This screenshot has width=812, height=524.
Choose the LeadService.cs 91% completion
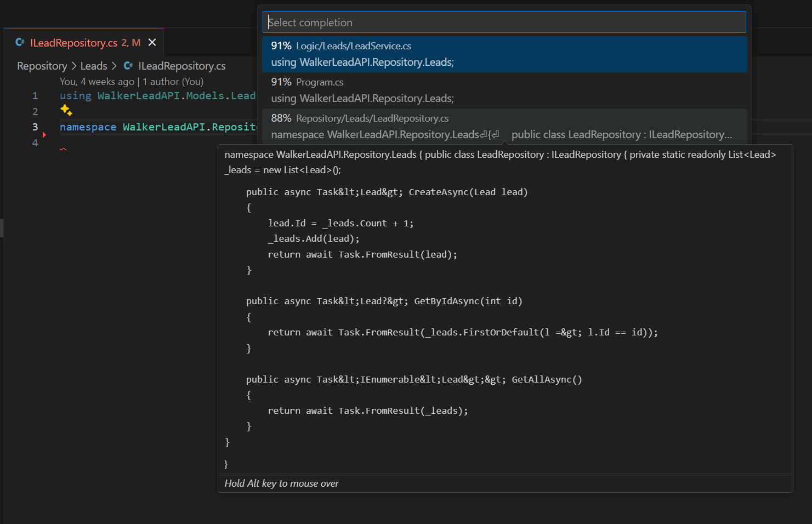pyautogui.click(x=504, y=54)
